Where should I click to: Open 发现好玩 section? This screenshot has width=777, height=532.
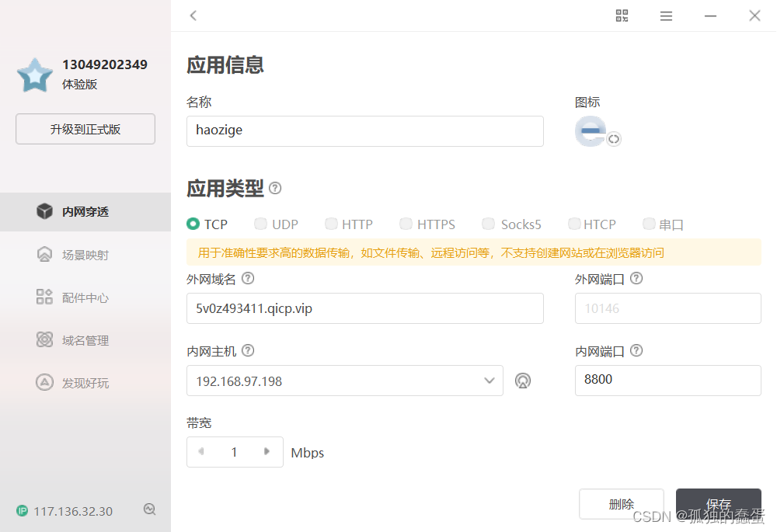click(85, 383)
